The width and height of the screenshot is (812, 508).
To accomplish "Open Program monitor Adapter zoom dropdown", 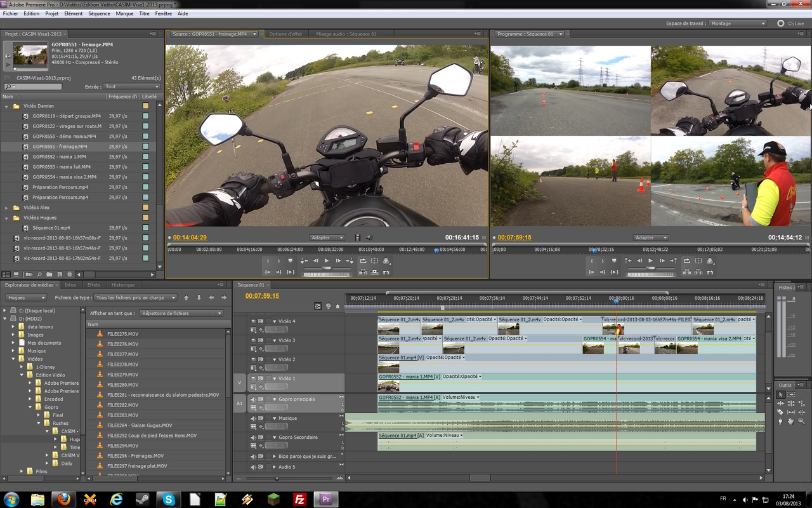I will [x=651, y=237].
